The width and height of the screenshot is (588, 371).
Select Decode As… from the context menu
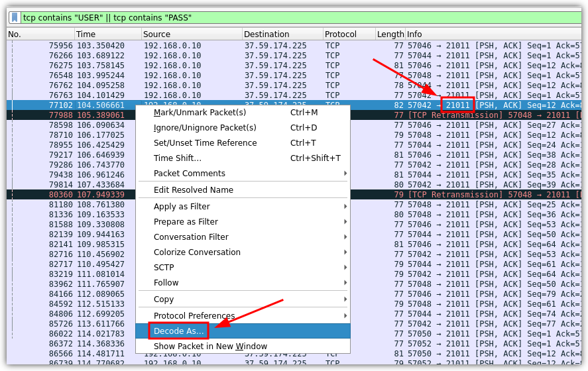[179, 331]
